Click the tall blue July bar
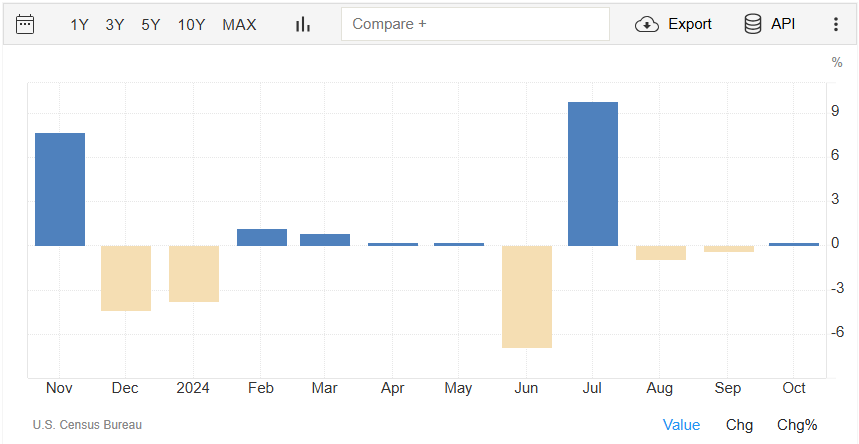 (x=593, y=174)
